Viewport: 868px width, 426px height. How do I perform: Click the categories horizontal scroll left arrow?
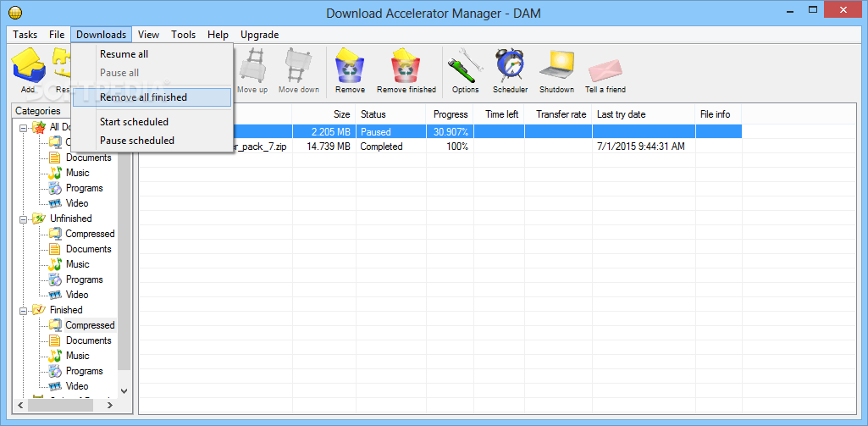[x=20, y=406]
